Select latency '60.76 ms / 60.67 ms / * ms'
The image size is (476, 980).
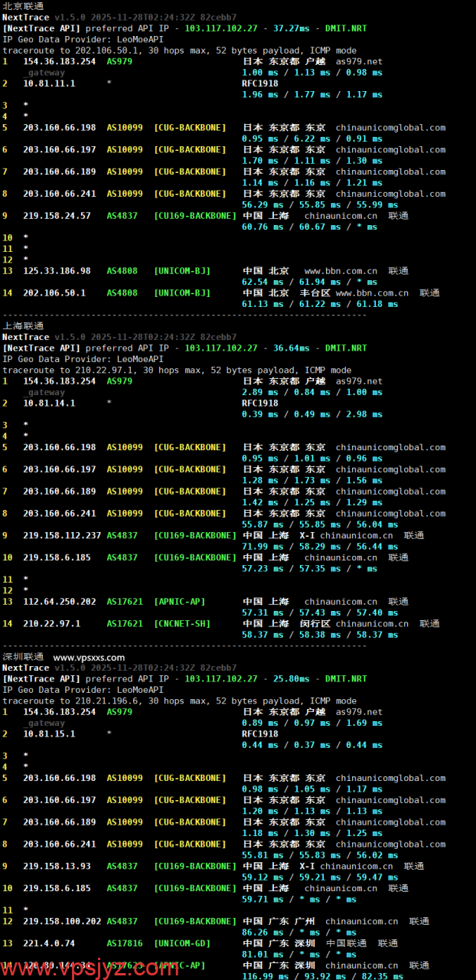[309, 227]
